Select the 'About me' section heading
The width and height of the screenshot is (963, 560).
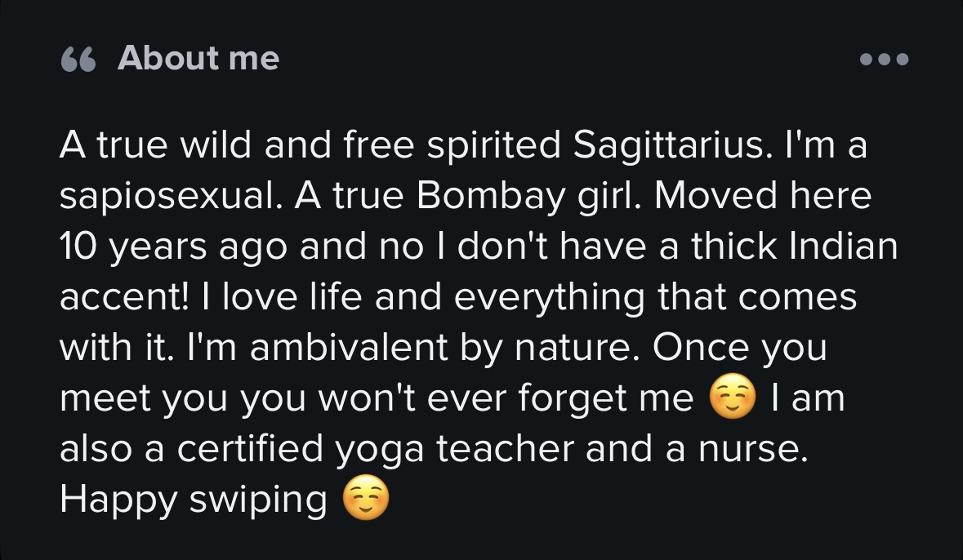click(x=198, y=58)
